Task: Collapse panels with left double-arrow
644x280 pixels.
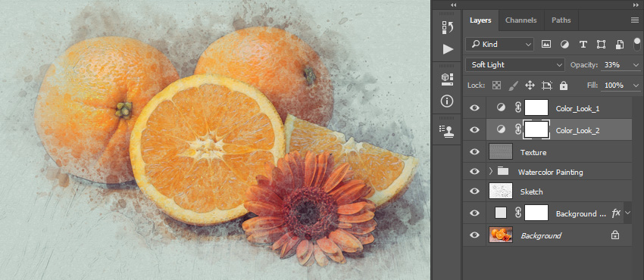Action: (453, 5)
